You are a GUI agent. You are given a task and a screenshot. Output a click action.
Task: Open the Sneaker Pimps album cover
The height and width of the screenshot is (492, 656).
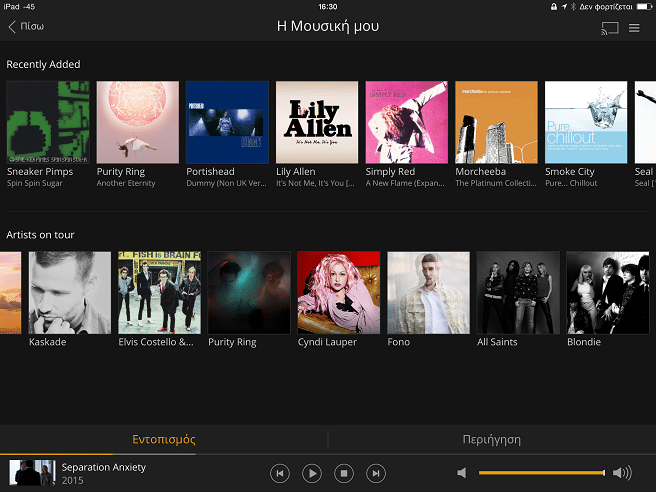click(48, 122)
